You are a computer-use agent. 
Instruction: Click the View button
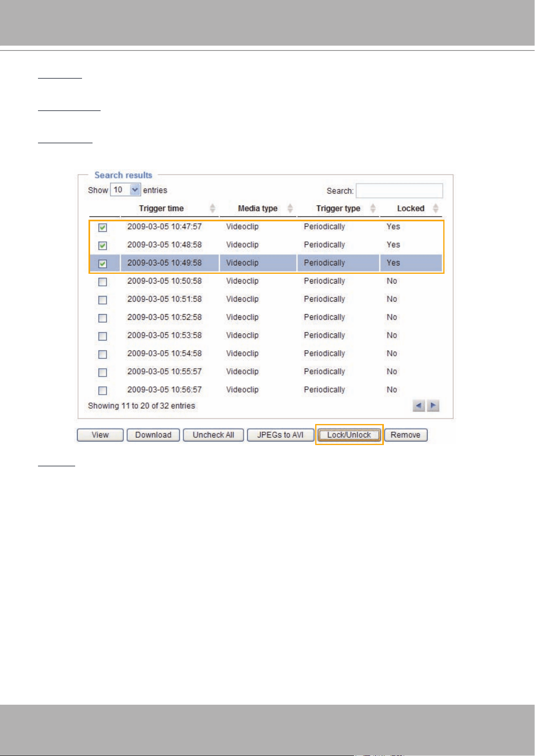coord(100,435)
